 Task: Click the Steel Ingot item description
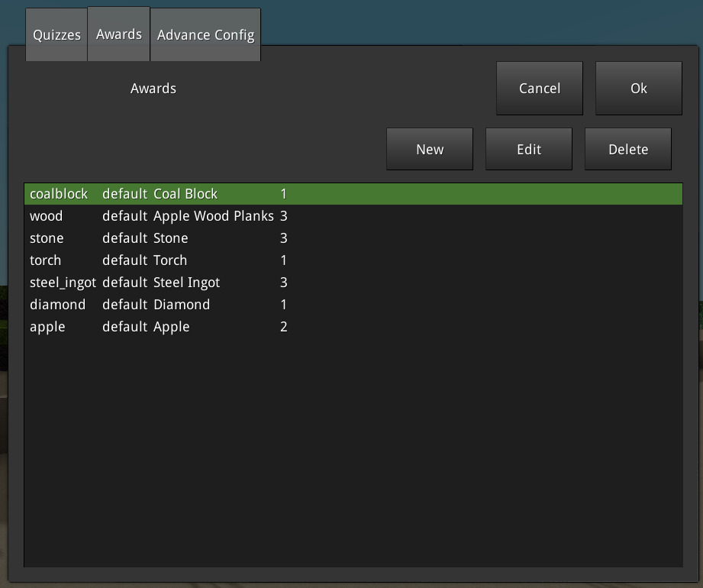tap(186, 283)
